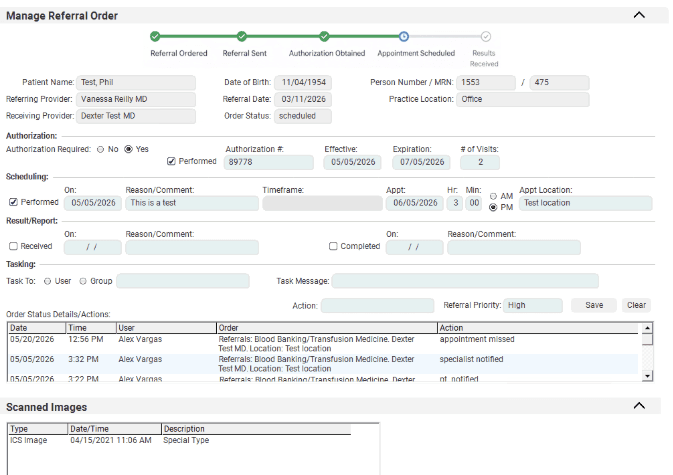The width and height of the screenshot is (673, 475).
Task: Click the scheduling Reason/Comment field
Action: [x=192, y=203]
